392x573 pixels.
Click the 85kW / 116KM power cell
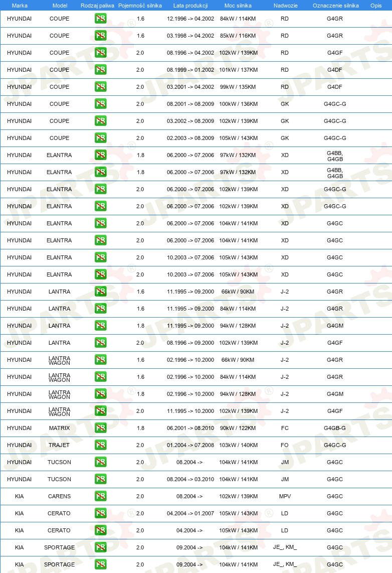238,36
